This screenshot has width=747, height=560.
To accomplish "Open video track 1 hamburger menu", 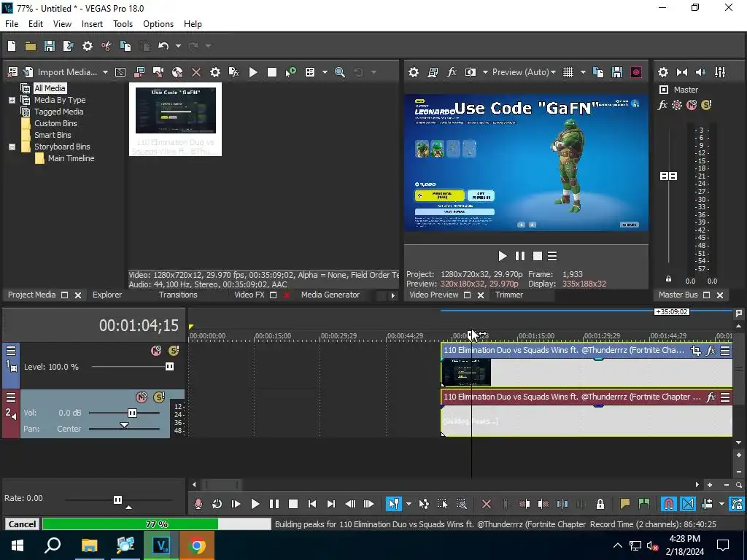I will 11,351.
